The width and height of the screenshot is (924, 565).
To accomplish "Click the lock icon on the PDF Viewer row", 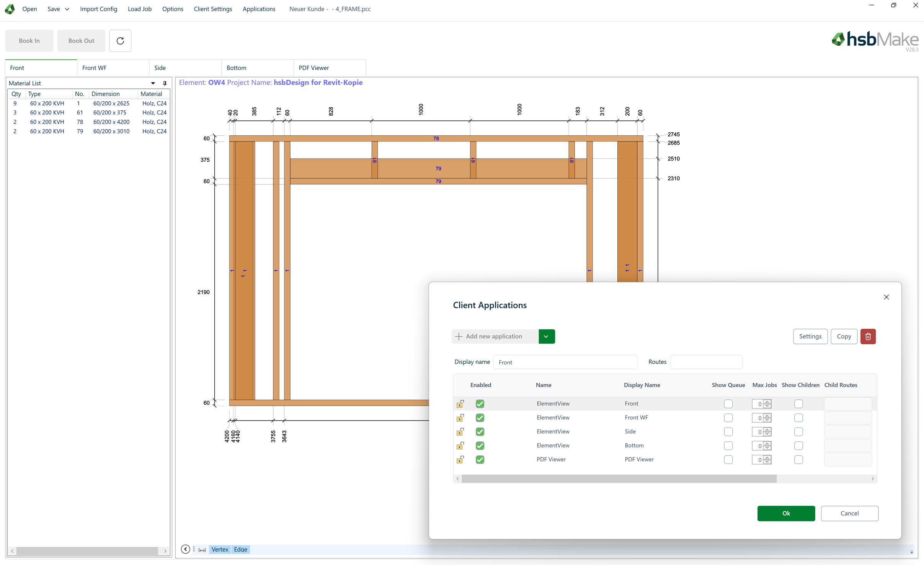I will coord(460,459).
